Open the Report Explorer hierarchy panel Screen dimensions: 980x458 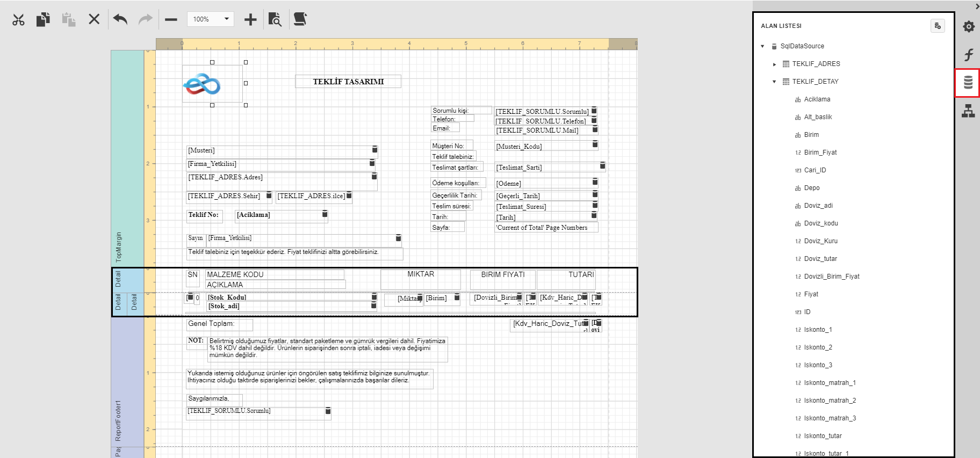(x=968, y=111)
